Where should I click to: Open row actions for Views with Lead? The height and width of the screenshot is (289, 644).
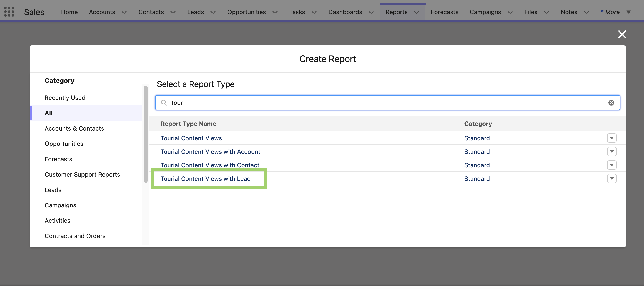(611, 179)
